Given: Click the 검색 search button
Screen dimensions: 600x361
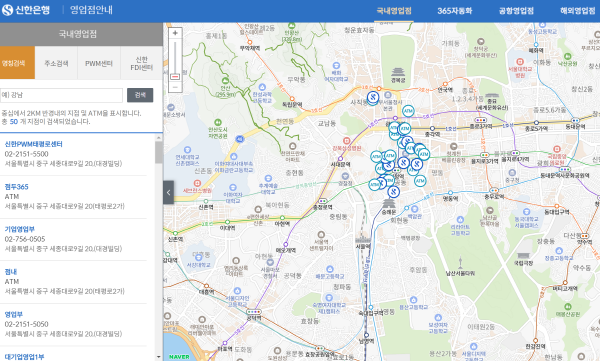Looking at the screenshot, I should click(140, 95).
